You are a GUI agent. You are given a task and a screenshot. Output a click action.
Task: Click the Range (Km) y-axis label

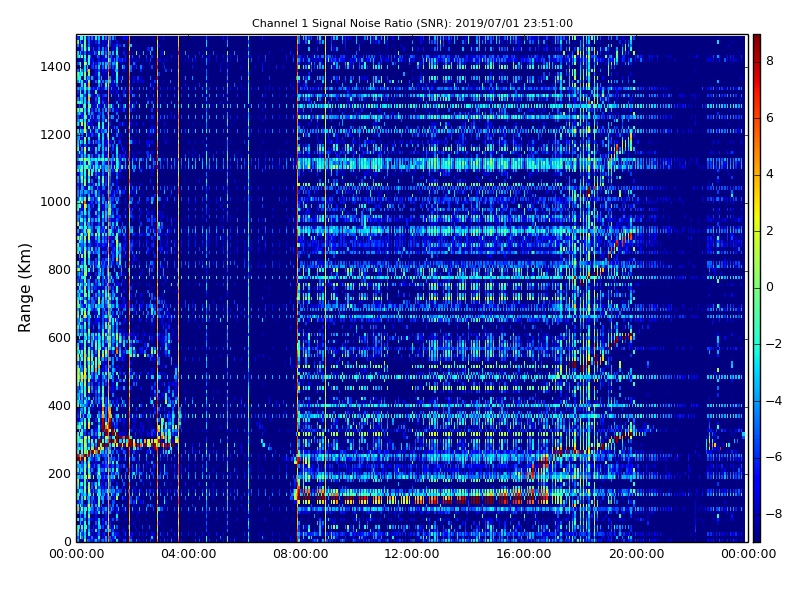point(24,288)
